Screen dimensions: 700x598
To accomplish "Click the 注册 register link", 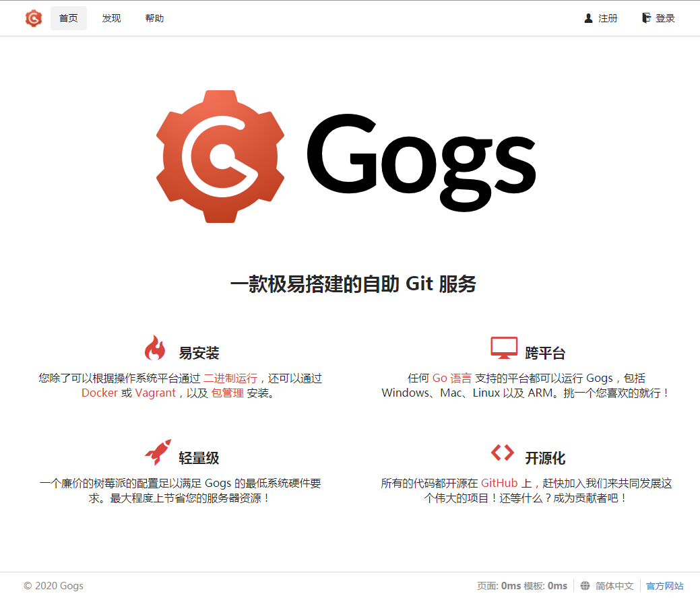I will pos(601,18).
